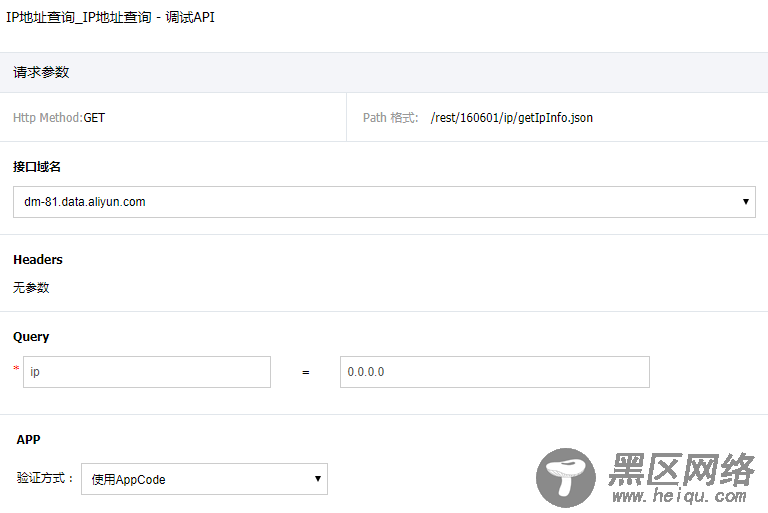
Task: Click the 无参数 text under Headers
Action: pos(31,287)
